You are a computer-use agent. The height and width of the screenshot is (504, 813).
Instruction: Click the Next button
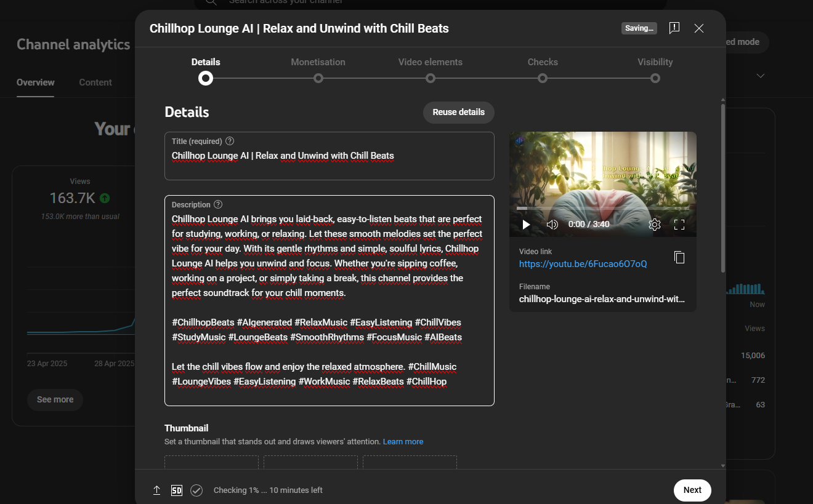[x=692, y=490]
